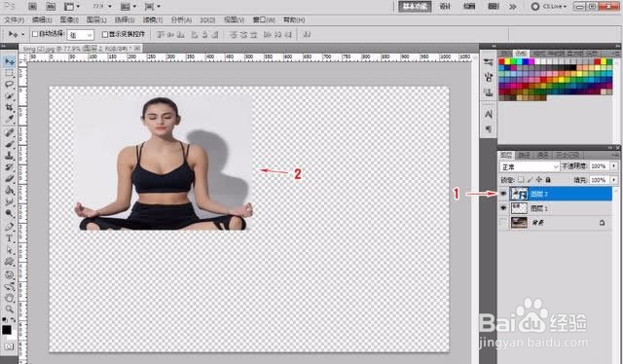Open the view extras dropdown
This screenshot has height=364, width=623.
tap(72, 7)
